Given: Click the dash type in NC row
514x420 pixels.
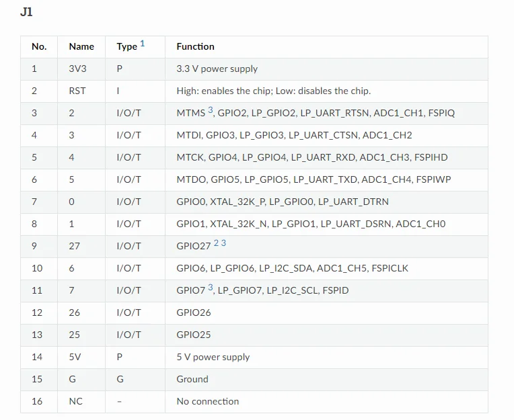Looking at the screenshot, I should coord(119,401).
